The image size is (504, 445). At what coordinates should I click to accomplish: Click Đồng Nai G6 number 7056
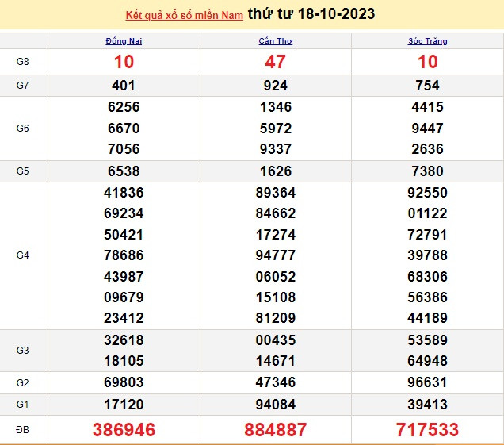pos(124,149)
